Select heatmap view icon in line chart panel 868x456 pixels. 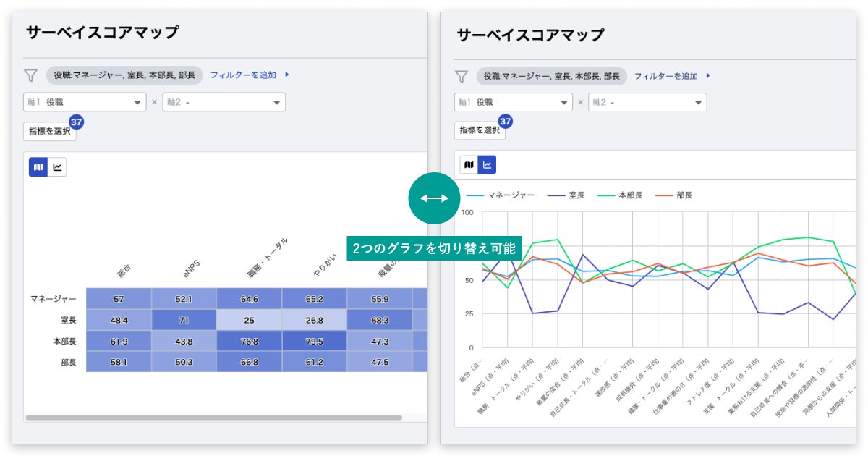[x=469, y=165]
